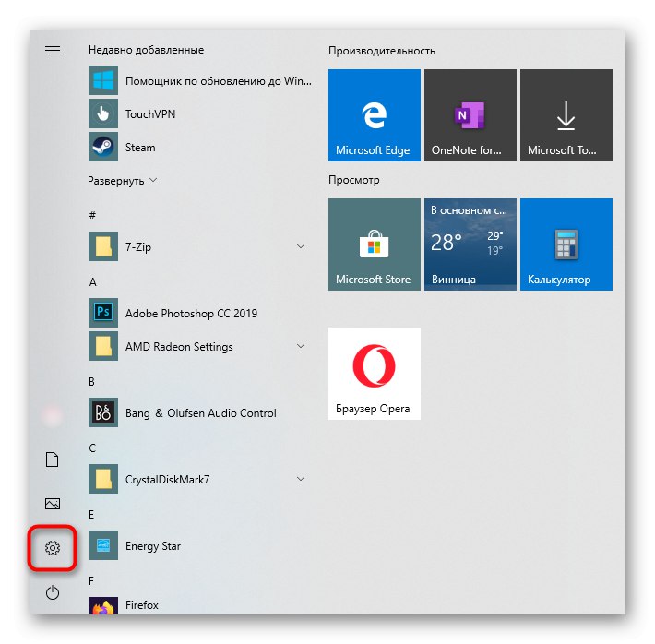Expand the CrystalDiskMark7 chevron
The width and height of the screenshot is (655, 644).
click(301, 479)
